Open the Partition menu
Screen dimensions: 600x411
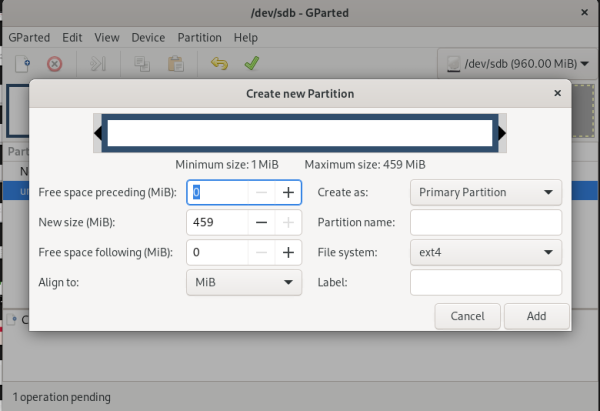pos(199,37)
